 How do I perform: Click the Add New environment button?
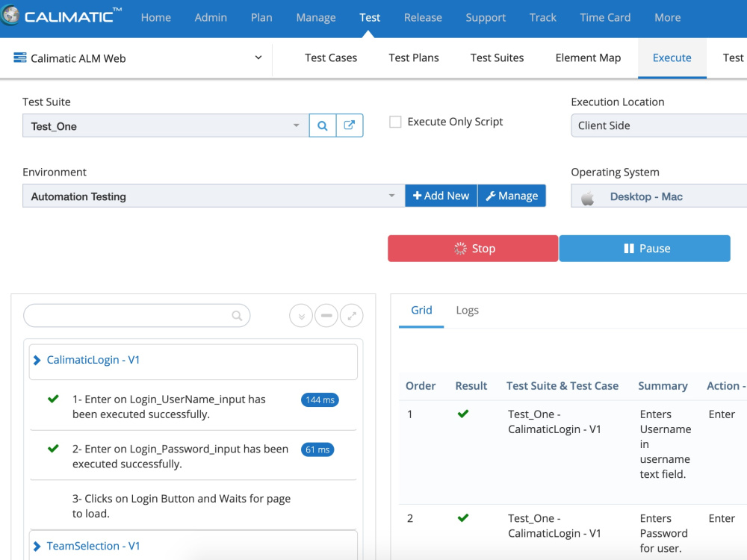click(441, 196)
